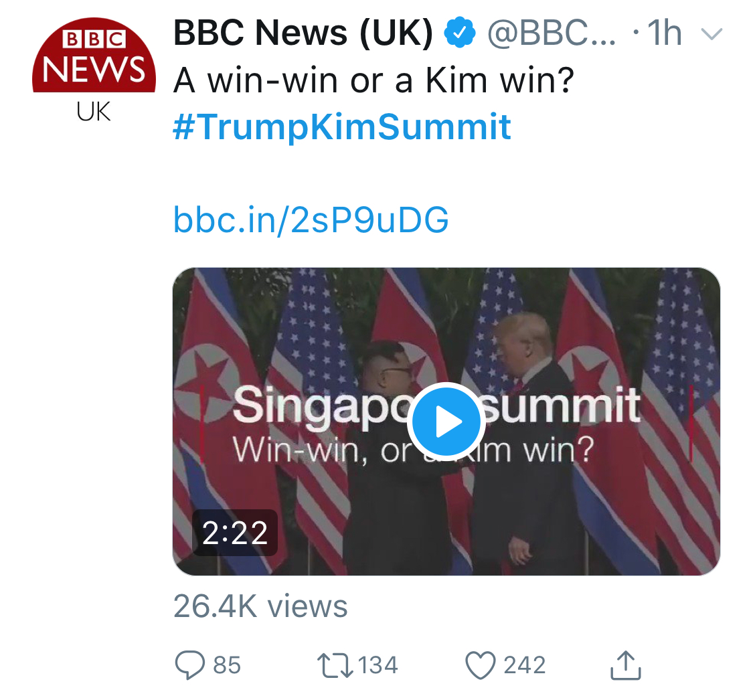Click the 134 retweets count
The height and width of the screenshot is (700, 753).
378,665
